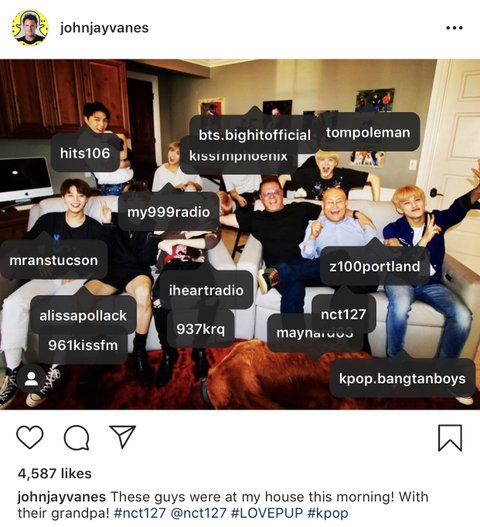Tap the iheartradio photo tag
Screen dimensions: 480x527
pyautogui.click(x=206, y=290)
